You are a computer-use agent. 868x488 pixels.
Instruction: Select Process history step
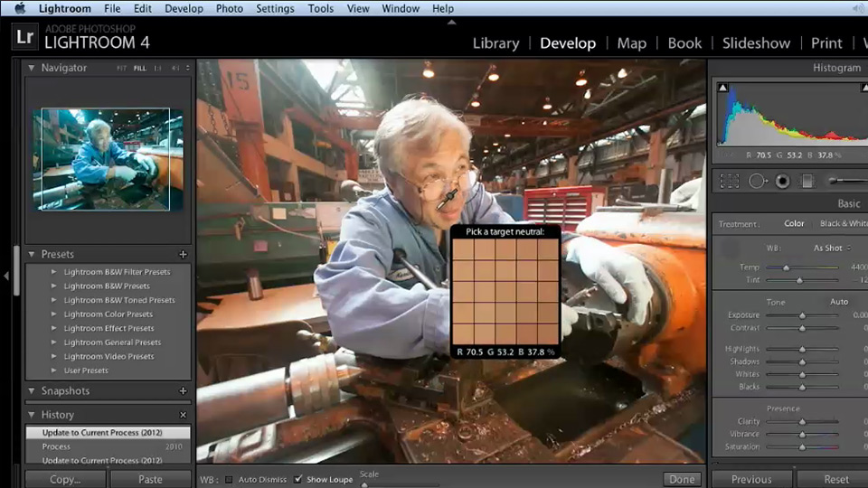click(108, 446)
